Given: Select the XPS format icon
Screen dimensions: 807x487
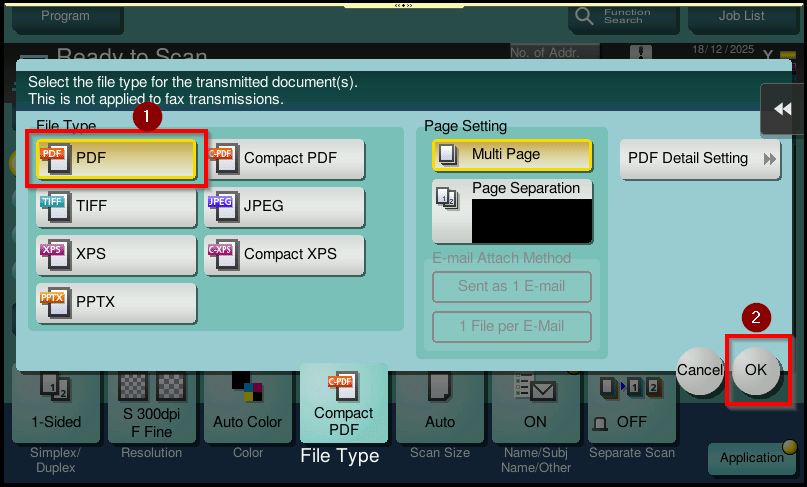Looking at the screenshot, I should pos(52,255).
